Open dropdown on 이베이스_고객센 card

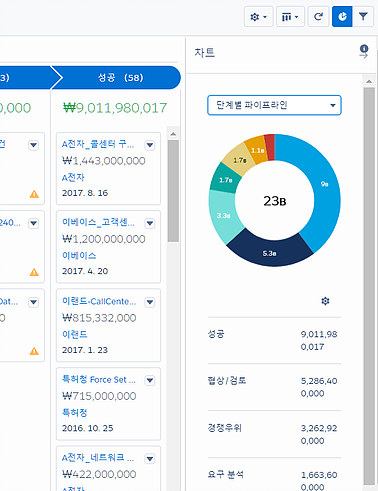click(x=150, y=223)
